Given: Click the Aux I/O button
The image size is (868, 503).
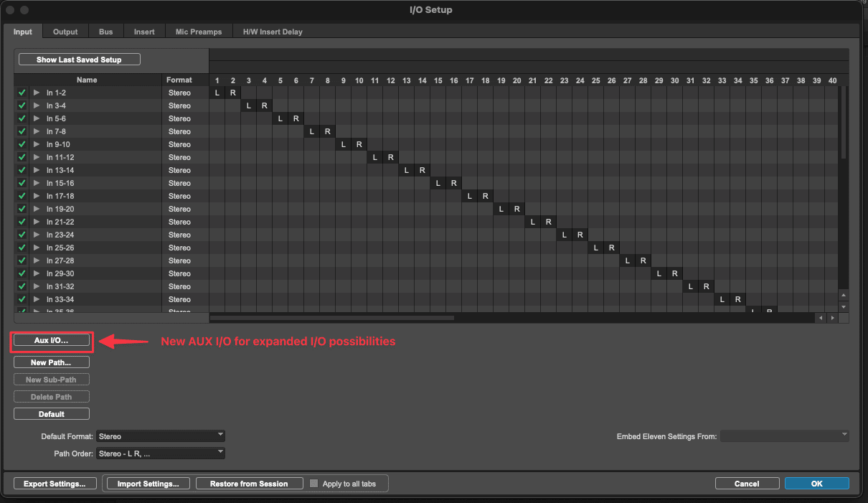Looking at the screenshot, I should click(x=52, y=340).
